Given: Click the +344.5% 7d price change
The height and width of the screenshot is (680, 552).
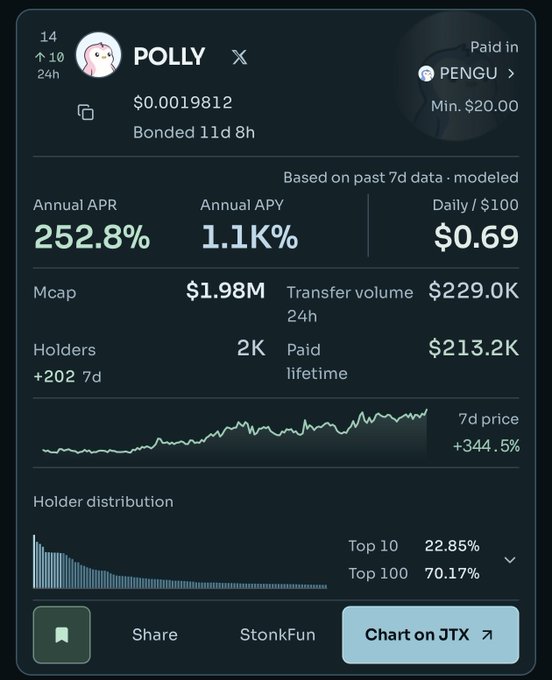Looking at the screenshot, I should 486,446.
